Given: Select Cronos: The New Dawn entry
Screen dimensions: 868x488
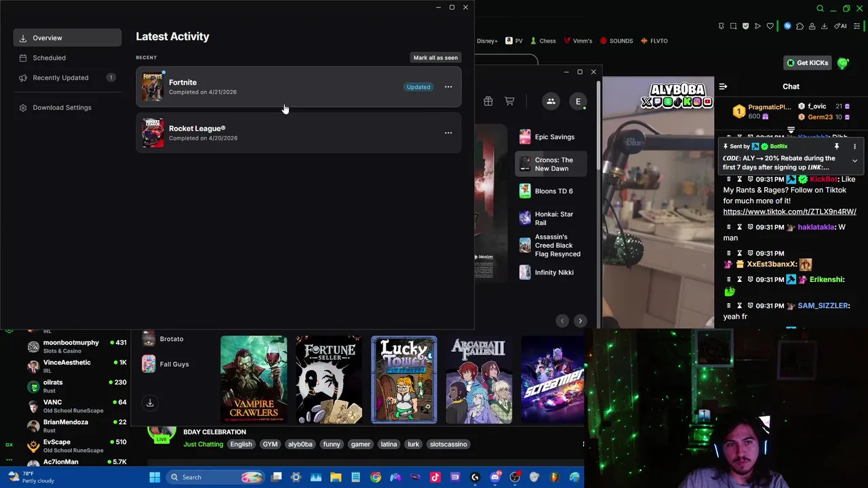Looking at the screenshot, I should 551,164.
